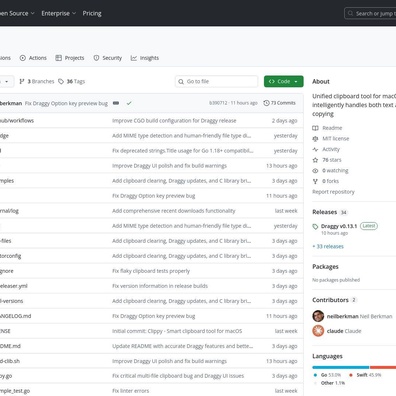Open the Releases heading link
The height and width of the screenshot is (396, 396).
pos(324,212)
